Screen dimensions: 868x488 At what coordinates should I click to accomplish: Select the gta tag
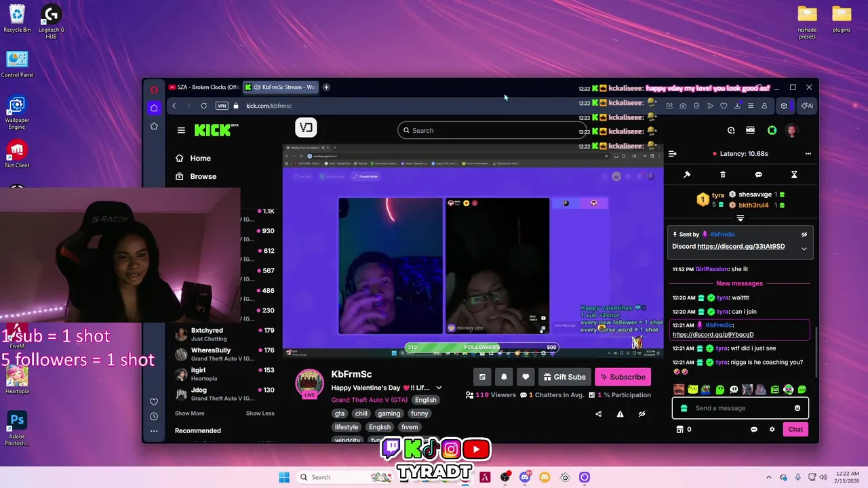[x=340, y=413]
